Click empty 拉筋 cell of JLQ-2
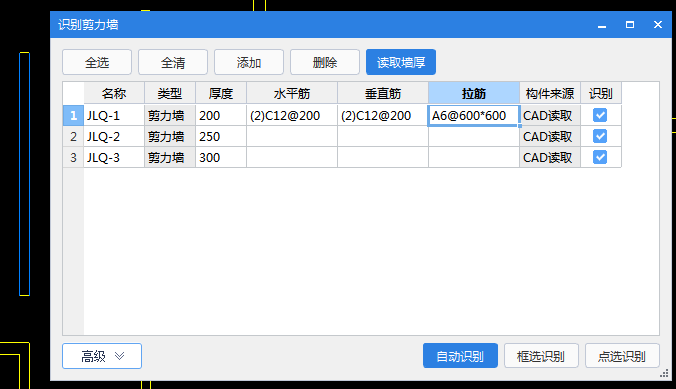Screen dimensions: 676x389 [474, 136]
